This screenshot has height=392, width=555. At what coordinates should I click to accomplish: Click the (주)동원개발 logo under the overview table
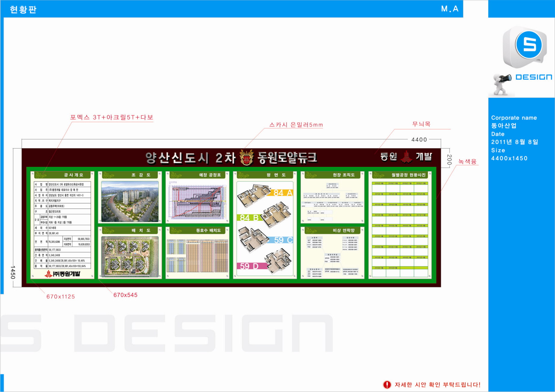(x=63, y=274)
